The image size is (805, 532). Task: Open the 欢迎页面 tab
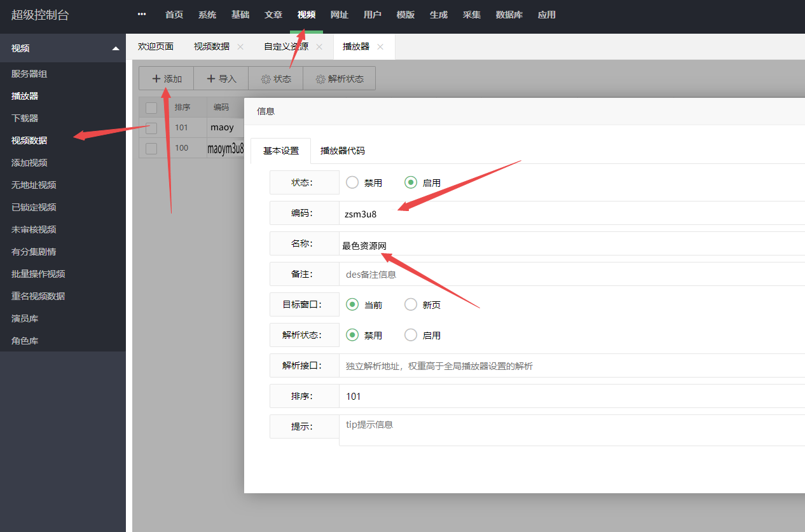[x=155, y=46]
